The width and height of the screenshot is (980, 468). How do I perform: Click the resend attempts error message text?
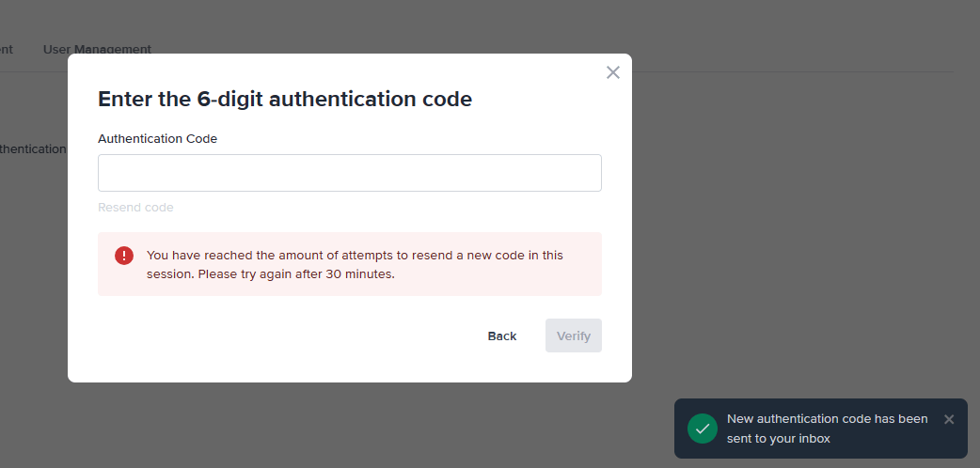[x=355, y=256]
